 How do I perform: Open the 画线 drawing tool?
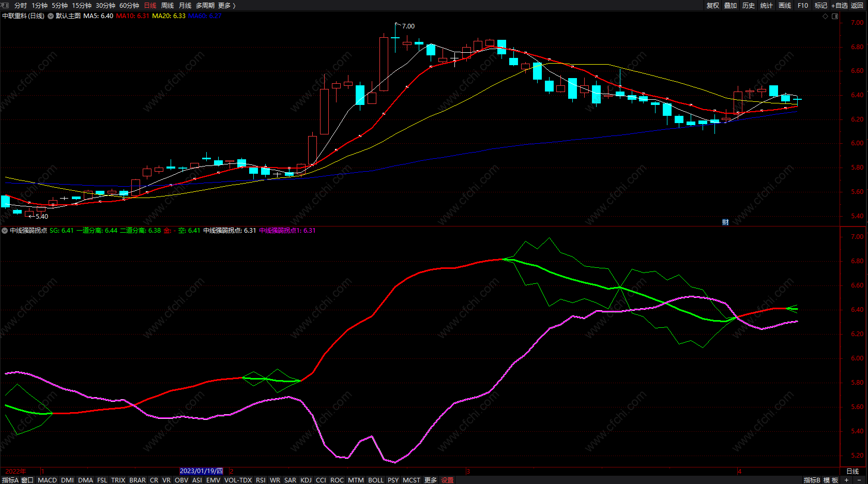click(785, 5)
